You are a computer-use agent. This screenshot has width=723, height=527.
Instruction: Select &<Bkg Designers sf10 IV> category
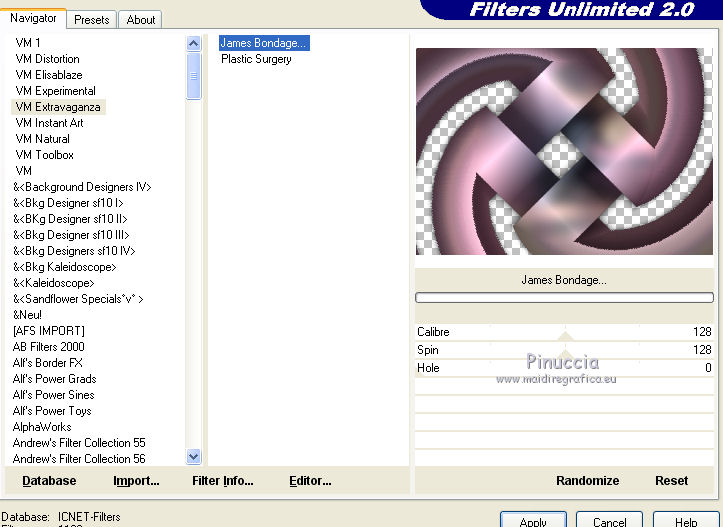pos(74,251)
